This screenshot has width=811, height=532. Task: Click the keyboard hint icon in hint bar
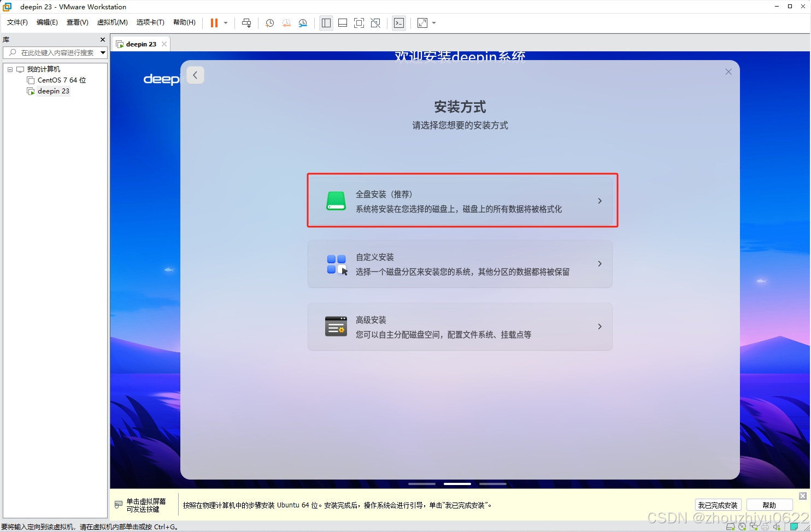click(x=119, y=505)
